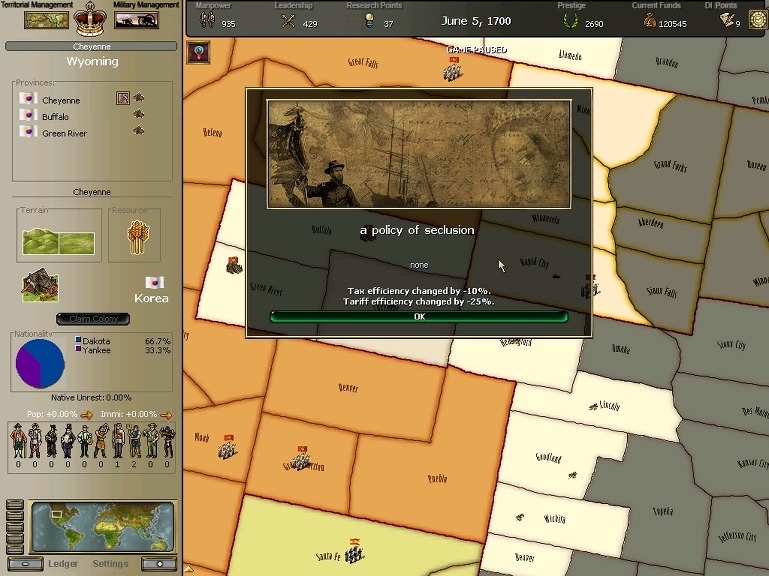Click the province building settlement icon
This screenshot has height=576, width=769.
40,285
